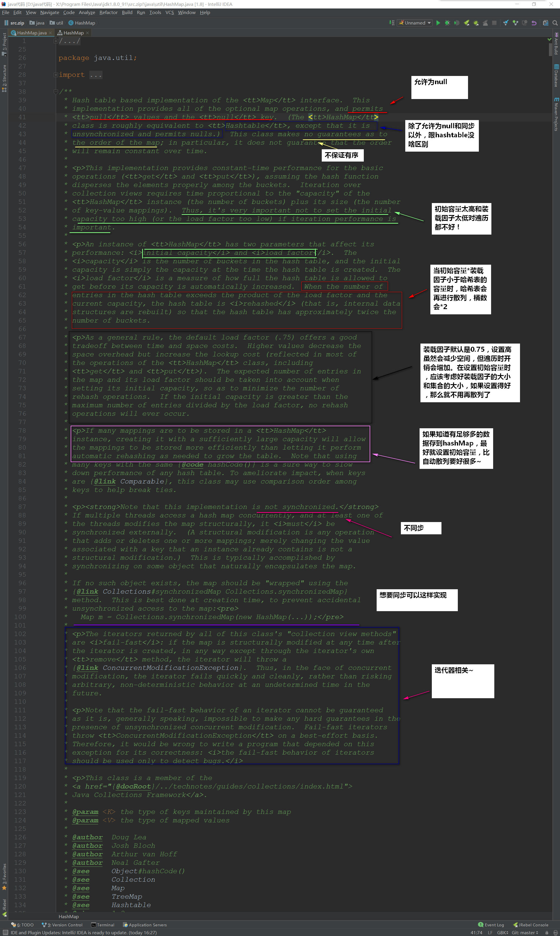560x936 pixels.
Task: Open the Event Log
Action: [491, 925]
